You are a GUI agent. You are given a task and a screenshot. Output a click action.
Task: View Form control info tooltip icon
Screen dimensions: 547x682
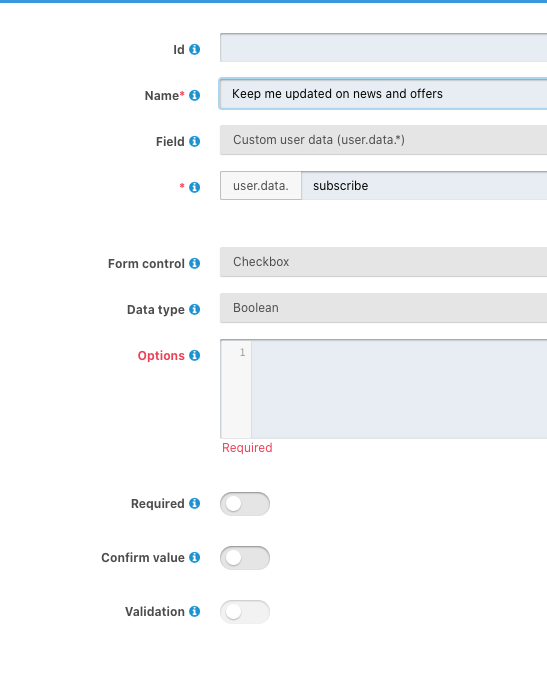click(x=194, y=264)
